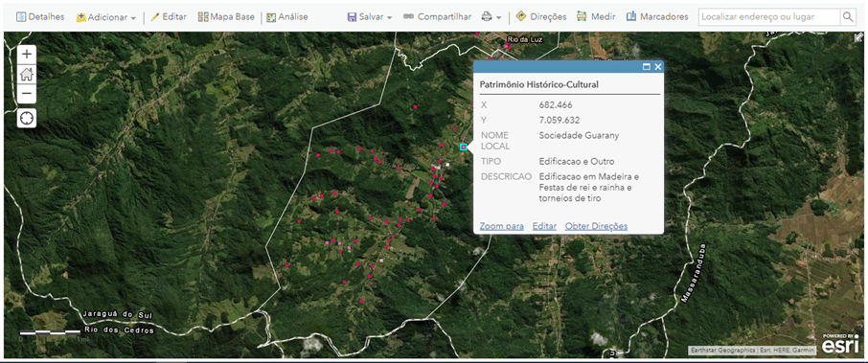Expand the Salvar dropdown menu
This screenshot has width=868, height=363.
(370, 17)
